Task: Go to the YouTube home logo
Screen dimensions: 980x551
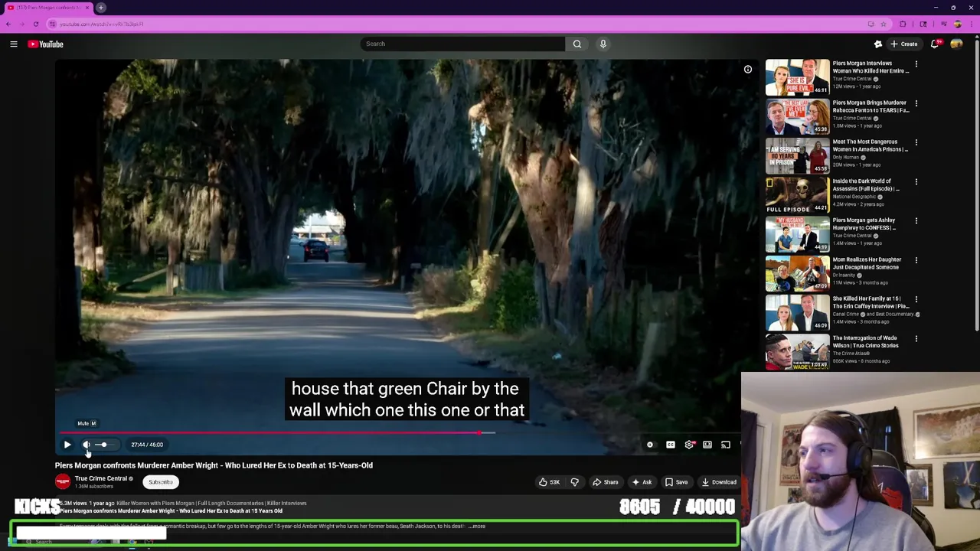Action: click(x=46, y=44)
